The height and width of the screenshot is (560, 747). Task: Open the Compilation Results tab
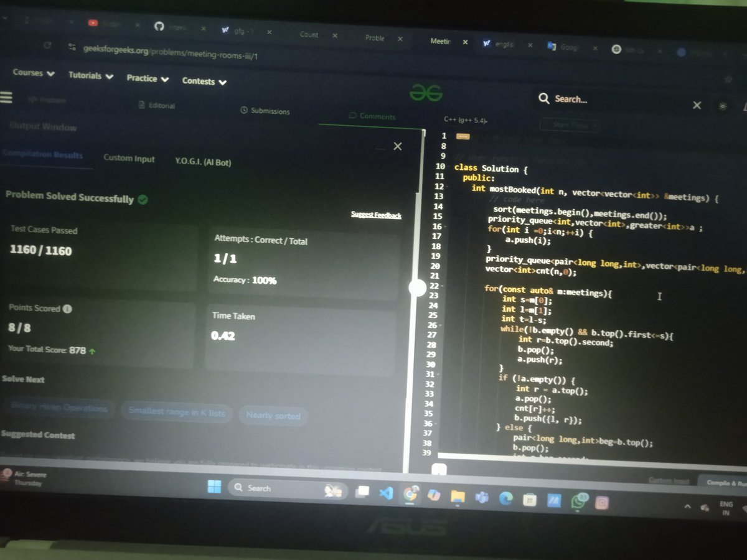point(42,155)
